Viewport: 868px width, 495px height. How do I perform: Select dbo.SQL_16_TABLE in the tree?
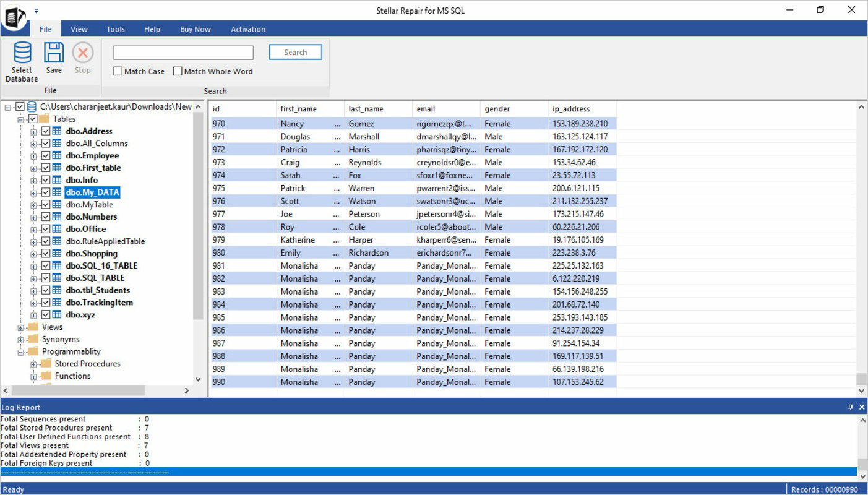pos(101,266)
